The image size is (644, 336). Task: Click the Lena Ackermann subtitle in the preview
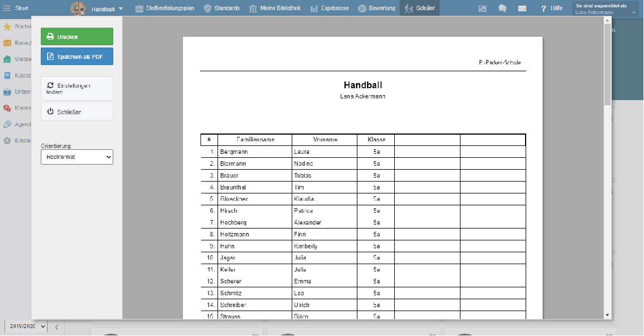coord(363,96)
